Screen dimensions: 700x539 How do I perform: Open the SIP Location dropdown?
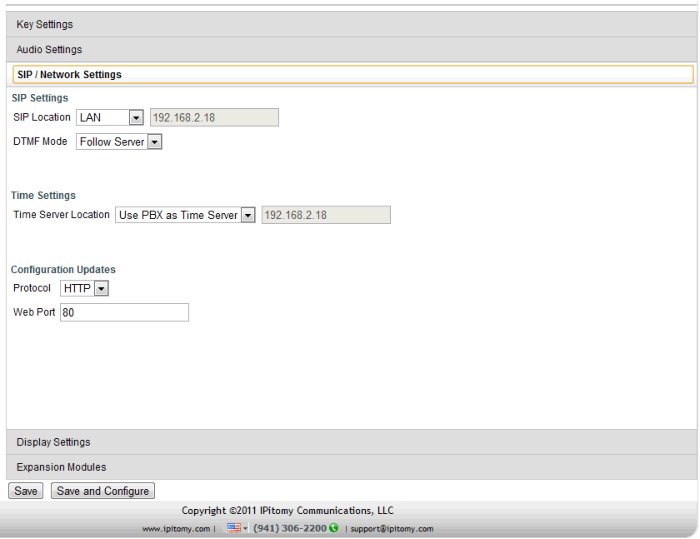110,117
